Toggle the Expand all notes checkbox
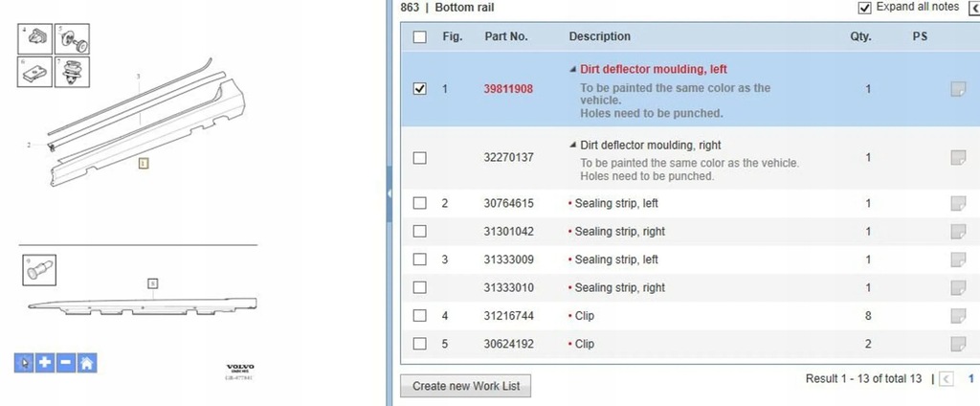Viewport: 980px width, 406px height. [x=864, y=8]
